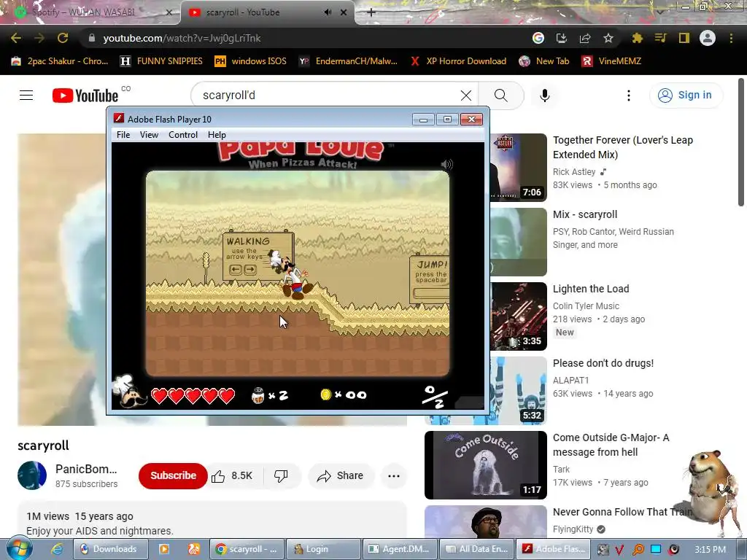Open the Chrome extensions puzzle icon
Screen dimensions: 747x560
637,38
